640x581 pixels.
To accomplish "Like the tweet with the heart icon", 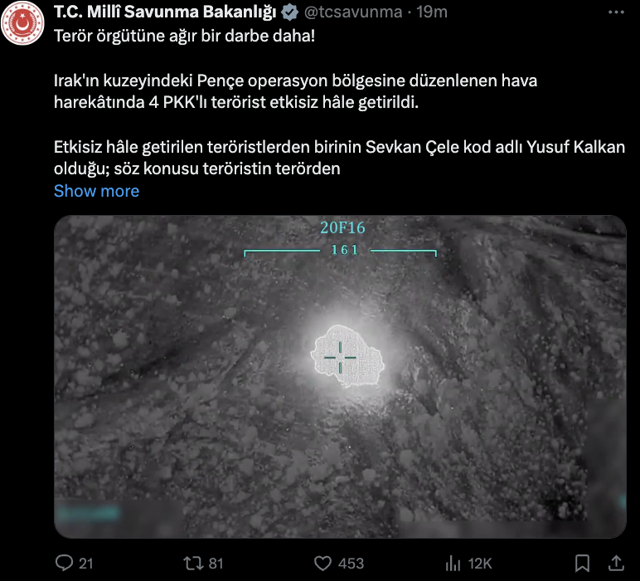I will 322,563.
